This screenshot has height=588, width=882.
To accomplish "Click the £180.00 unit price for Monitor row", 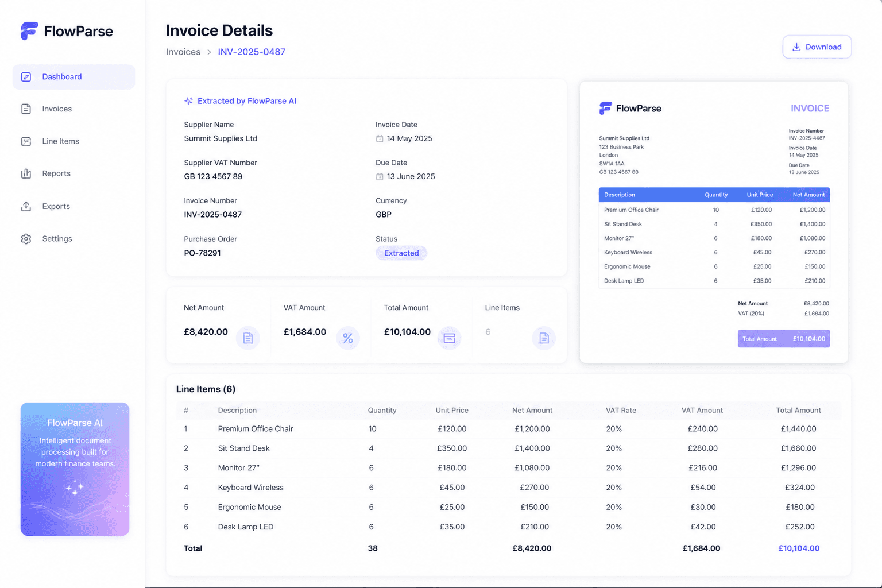I will 452,468.
